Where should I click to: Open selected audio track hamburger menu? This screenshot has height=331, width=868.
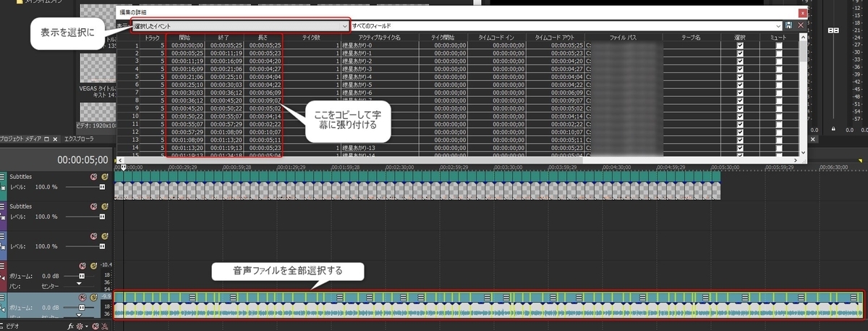(4, 297)
